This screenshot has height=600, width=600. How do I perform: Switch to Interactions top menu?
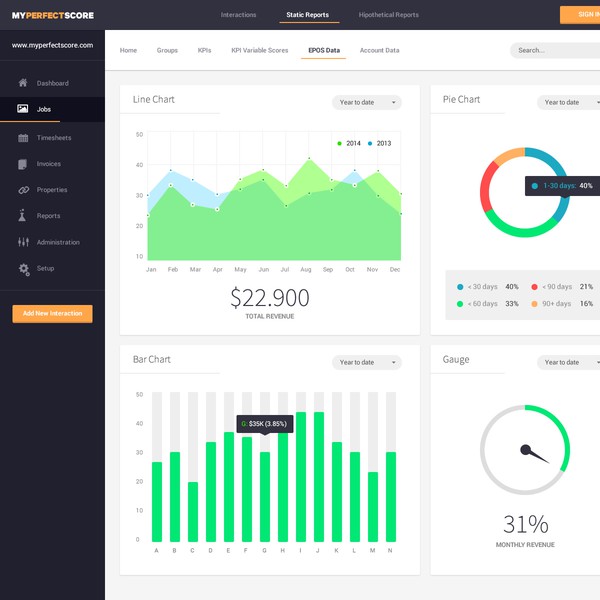pos(238,15)
